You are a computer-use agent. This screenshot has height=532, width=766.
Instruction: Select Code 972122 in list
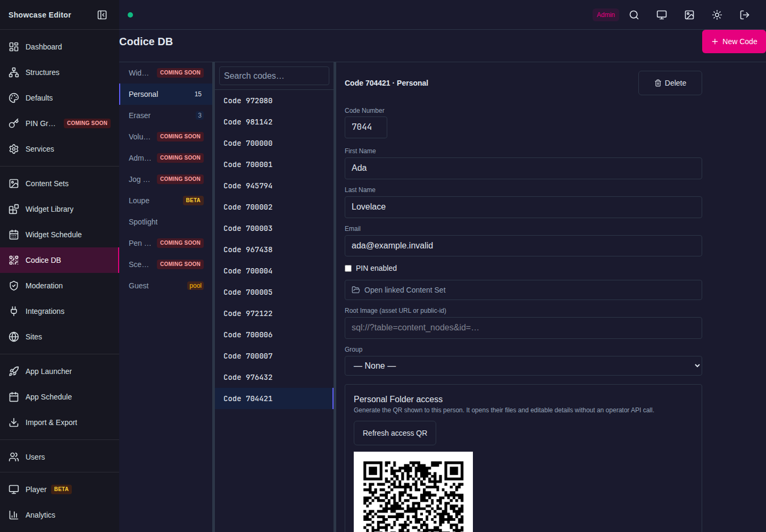(274, 313)
